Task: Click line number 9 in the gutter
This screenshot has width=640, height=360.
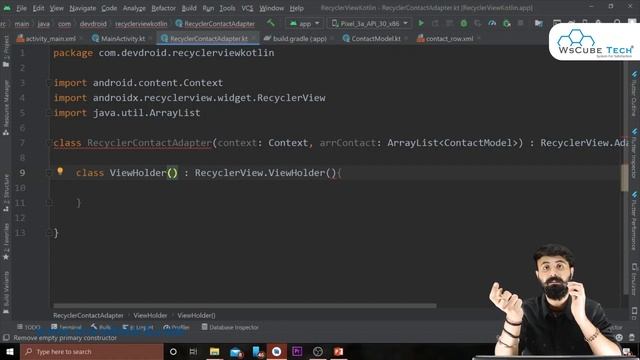Action: tap(22, 173)
